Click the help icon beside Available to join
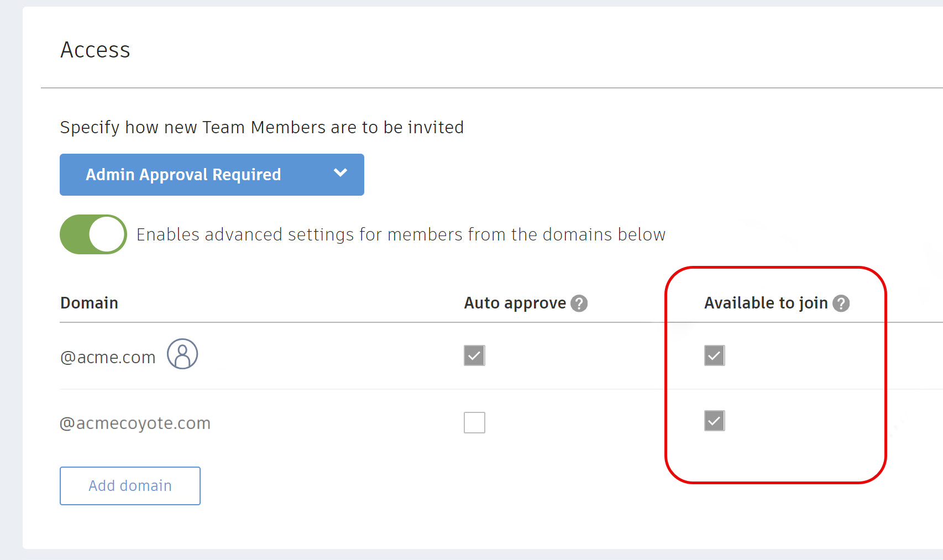Viewport: 943px width, 560px height. pos(841,303)
